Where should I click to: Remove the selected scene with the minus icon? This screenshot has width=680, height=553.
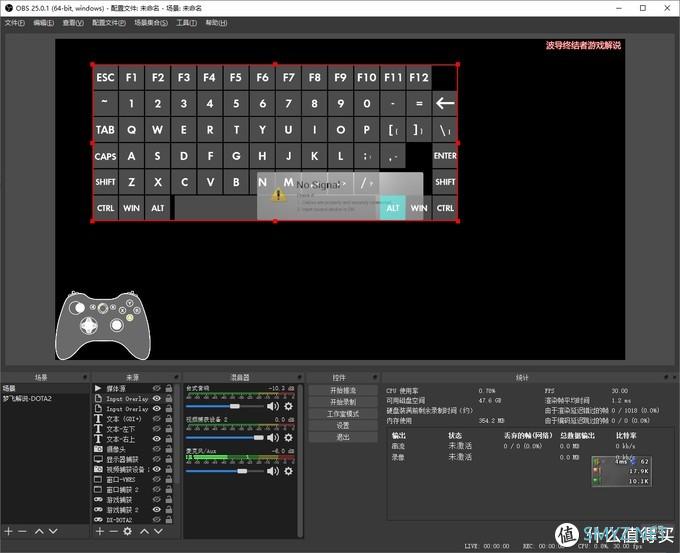23,531
